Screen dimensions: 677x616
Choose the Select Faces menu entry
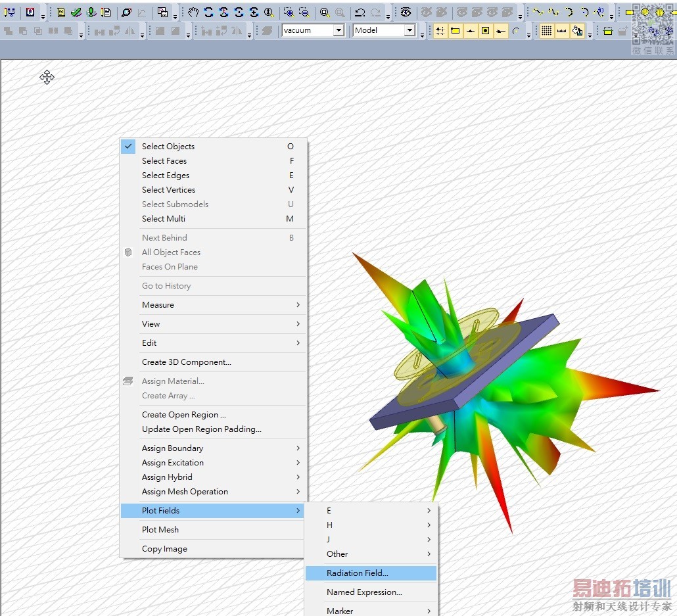point(213,160)
